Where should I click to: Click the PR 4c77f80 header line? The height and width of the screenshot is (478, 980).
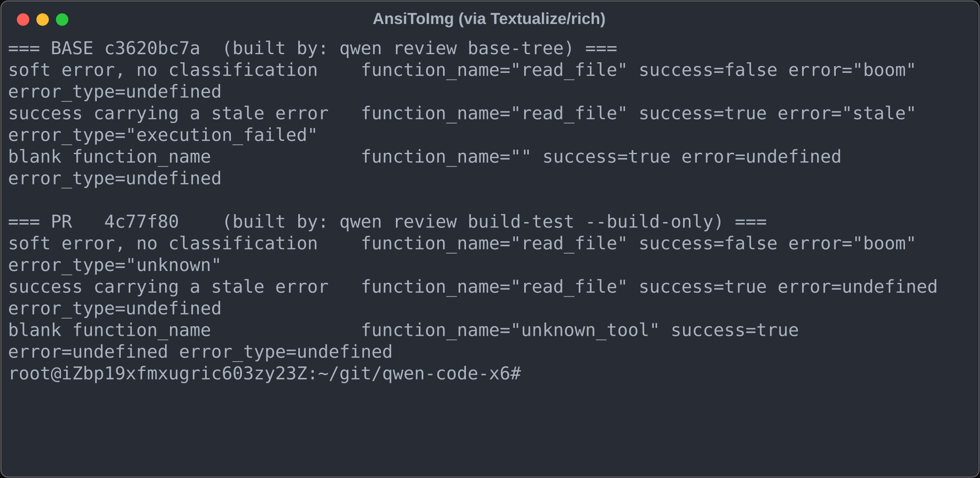point(387,222)
